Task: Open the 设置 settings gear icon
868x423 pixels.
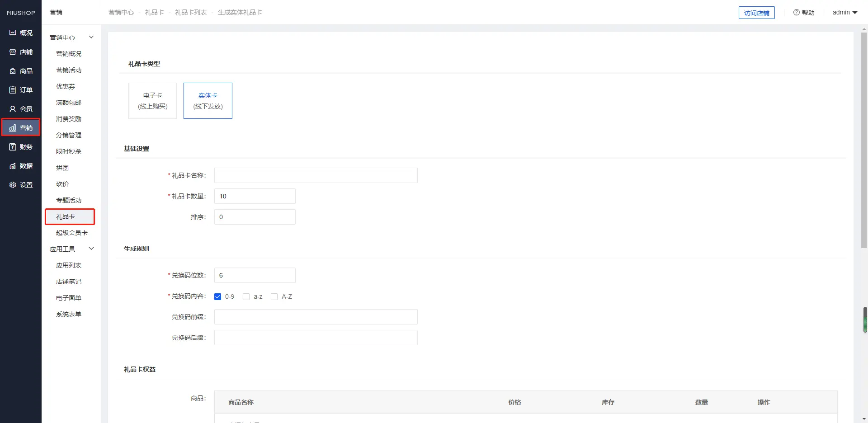Action: (13, 185)
